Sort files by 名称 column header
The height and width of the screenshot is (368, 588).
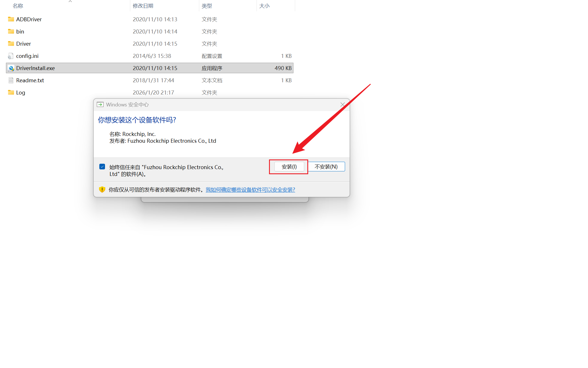pos(18,6)
